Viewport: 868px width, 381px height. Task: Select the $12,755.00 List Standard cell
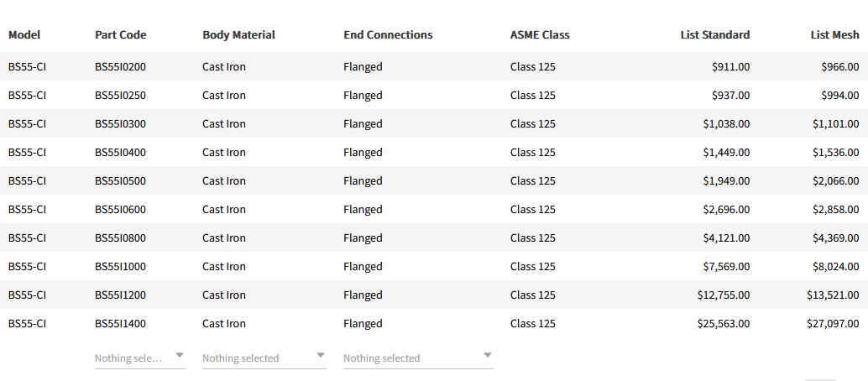(724, 295)
